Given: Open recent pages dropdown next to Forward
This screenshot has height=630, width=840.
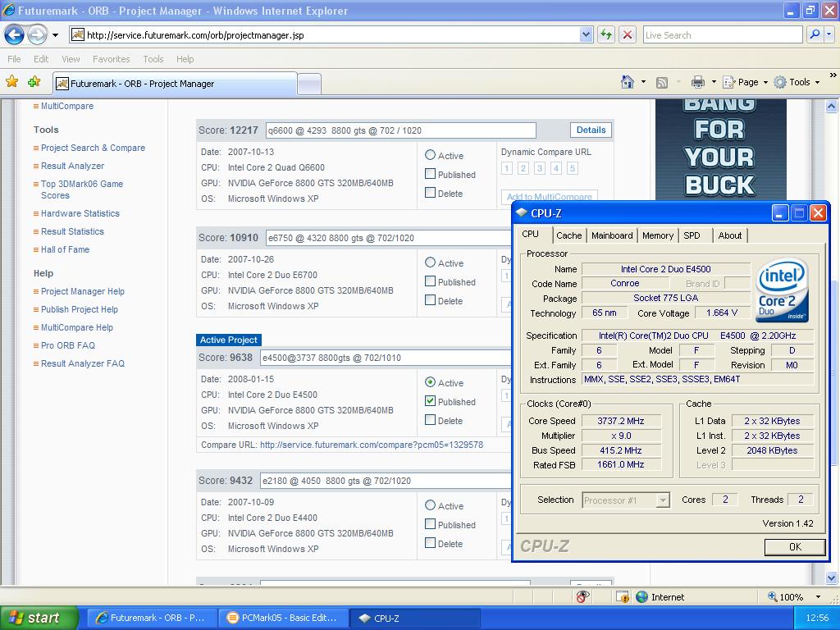Looking at the screenshot, I should [55, 35].
